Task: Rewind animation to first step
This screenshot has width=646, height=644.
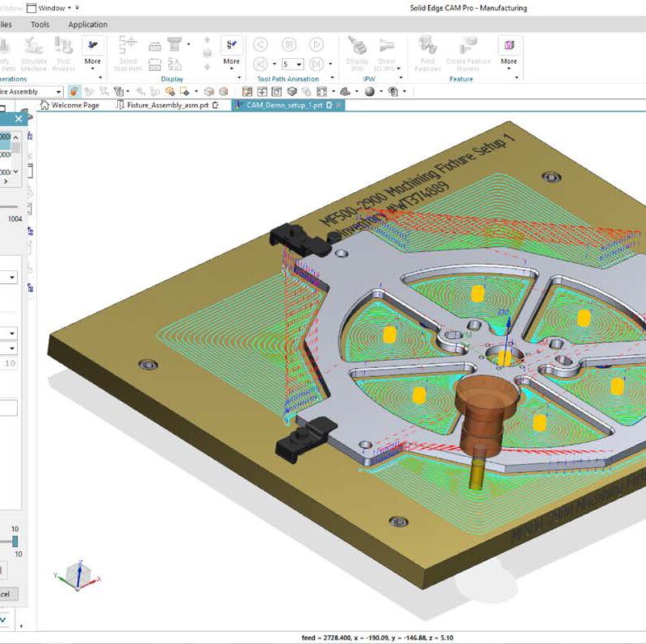Action: coord(260,64)
